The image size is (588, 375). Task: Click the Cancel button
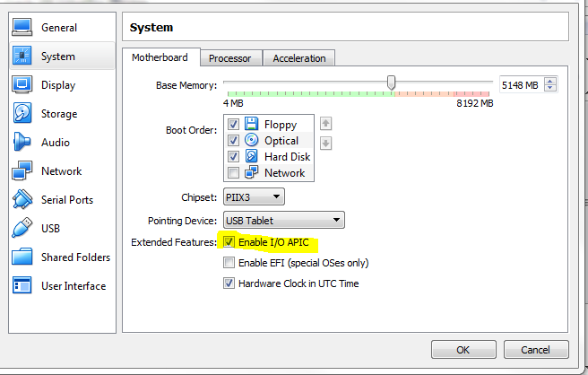click(536, 350)
